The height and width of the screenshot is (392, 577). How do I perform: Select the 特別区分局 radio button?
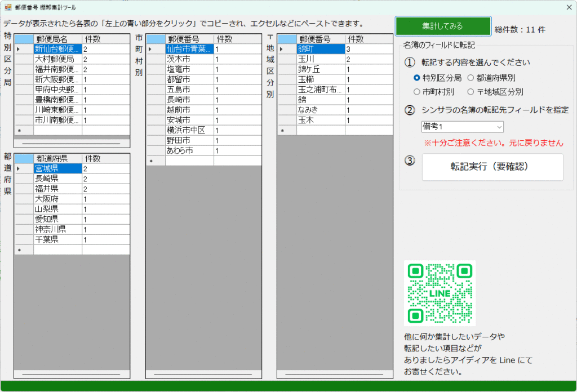point(417,78)
